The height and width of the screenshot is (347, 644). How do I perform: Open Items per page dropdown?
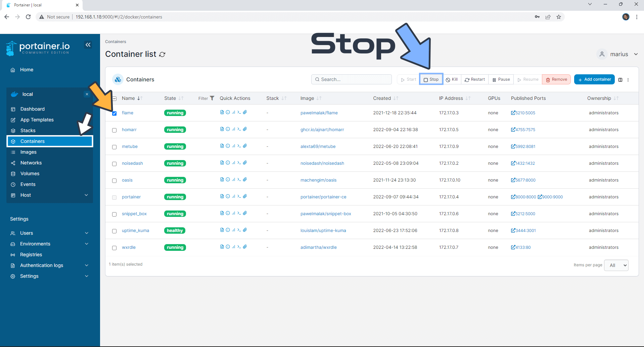[616, 265]
